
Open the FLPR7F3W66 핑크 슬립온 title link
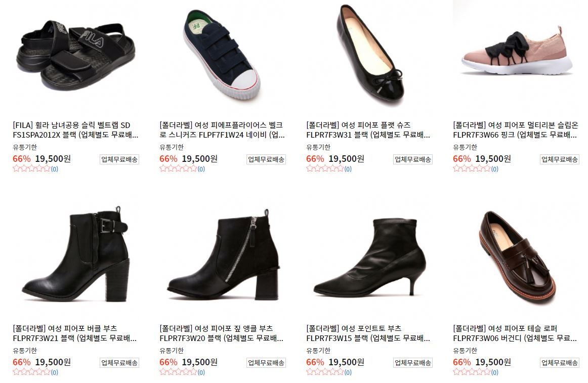(516, 130)
